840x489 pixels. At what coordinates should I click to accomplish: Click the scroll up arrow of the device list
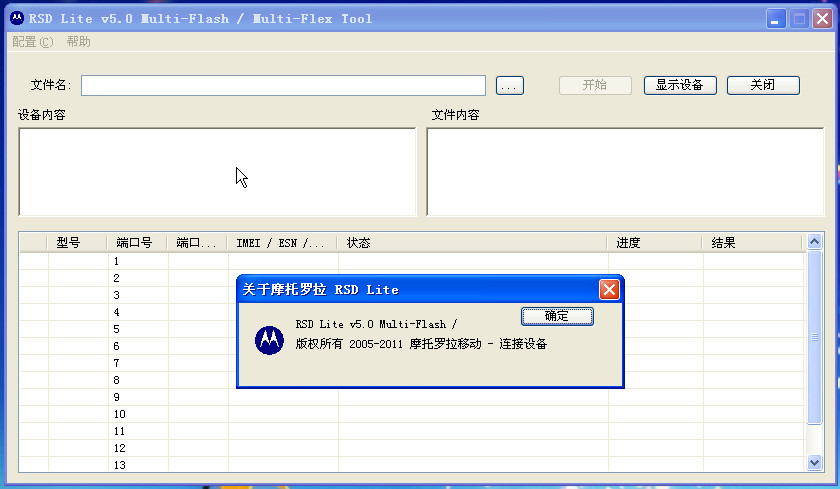[815, 242]
